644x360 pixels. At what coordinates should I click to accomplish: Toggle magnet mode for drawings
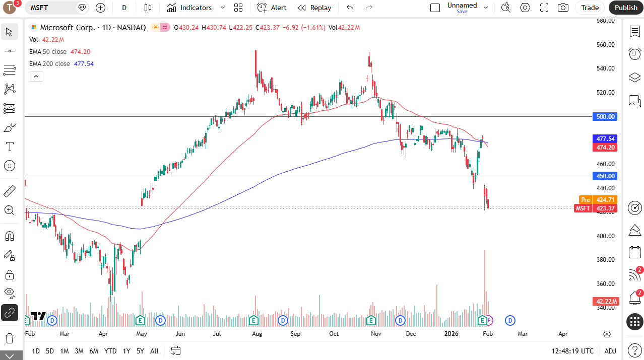[x=9, y=236]
